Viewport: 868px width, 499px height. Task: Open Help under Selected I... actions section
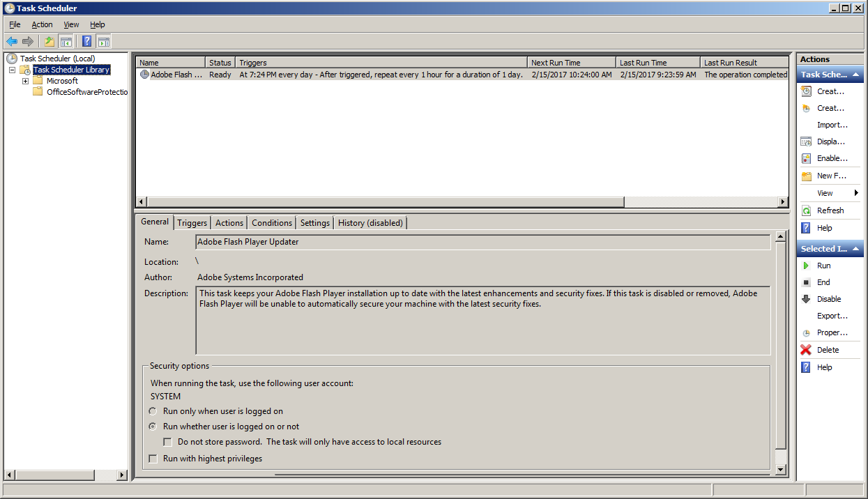[x=825, y=367]
